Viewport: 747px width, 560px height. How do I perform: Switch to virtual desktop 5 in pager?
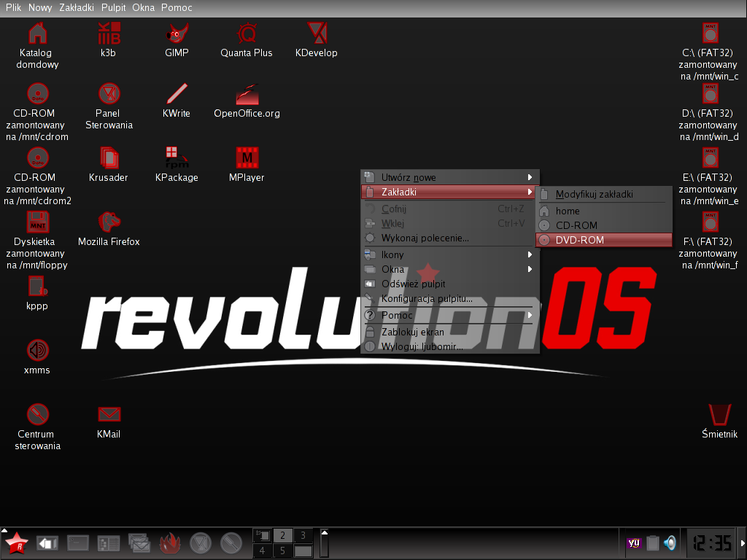(x=282, y=551)
